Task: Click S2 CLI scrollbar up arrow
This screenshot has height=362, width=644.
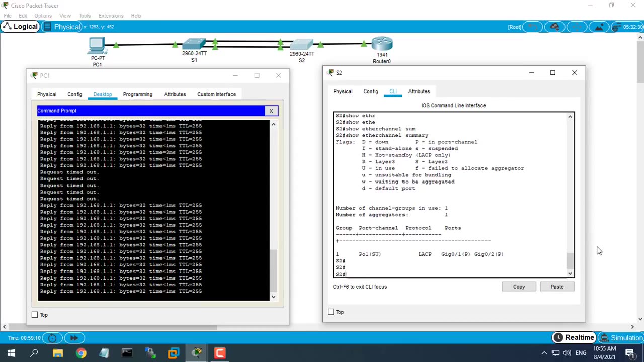Action: [x=570, y=117]
